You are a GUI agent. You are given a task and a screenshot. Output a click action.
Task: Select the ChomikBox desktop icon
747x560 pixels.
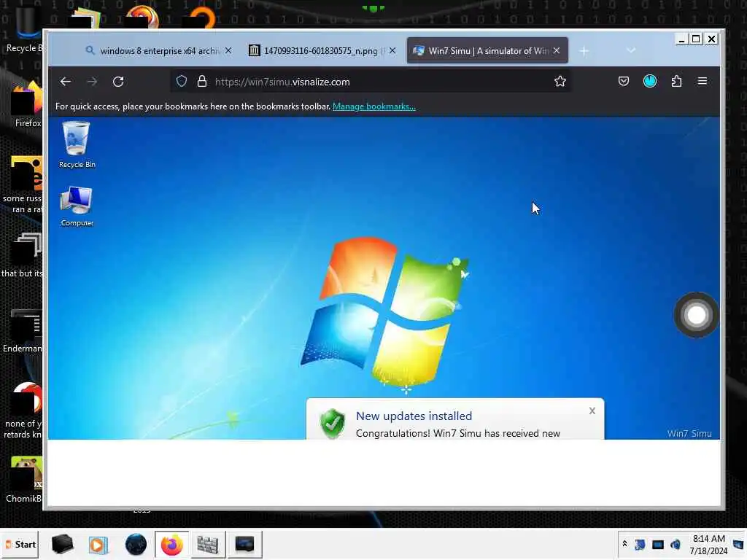pos(24,480)
